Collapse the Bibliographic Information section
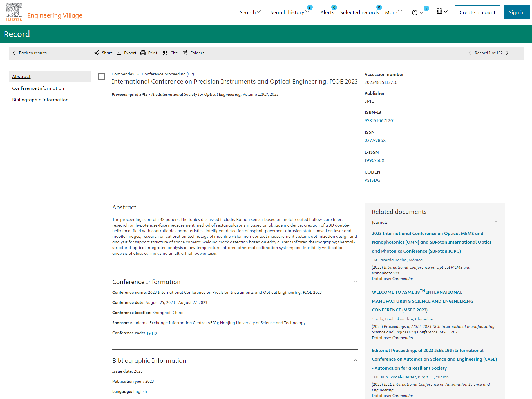 coord(356,360)
